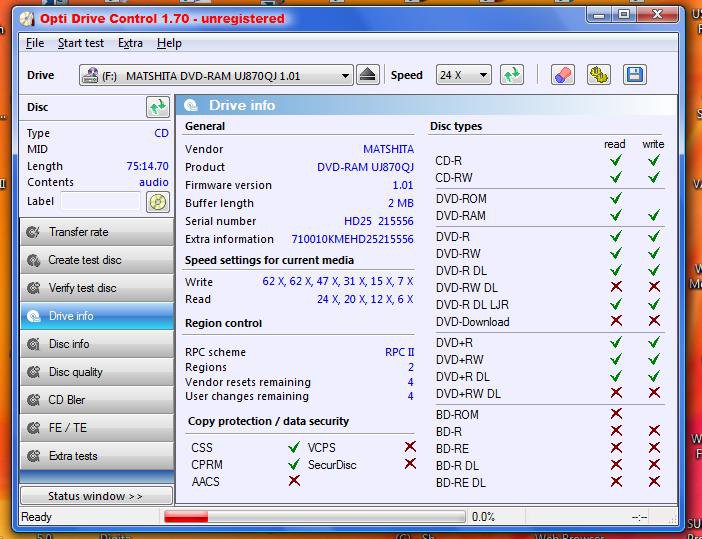Click the save floppy disk icon
The image size is (702, 539).
point(634,75)
